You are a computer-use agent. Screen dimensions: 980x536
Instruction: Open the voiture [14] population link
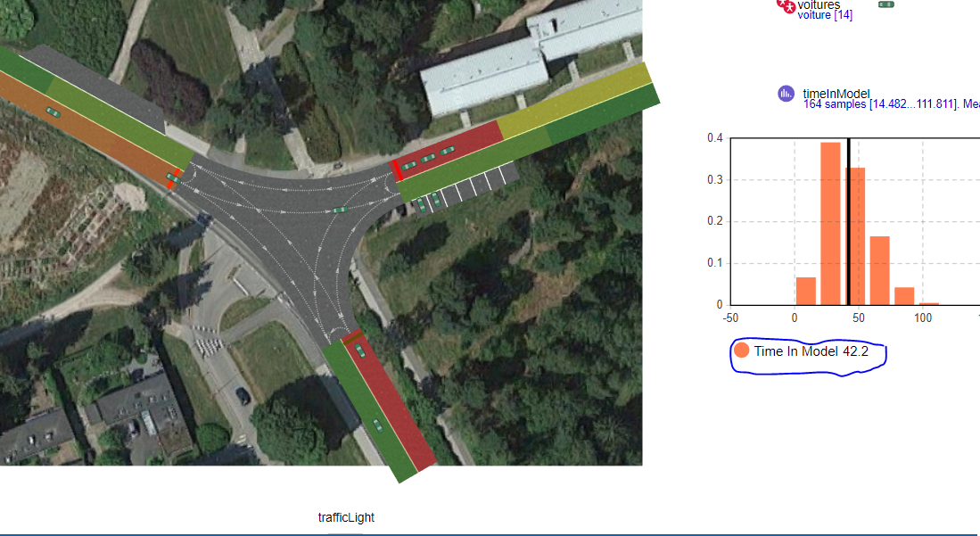825,15
